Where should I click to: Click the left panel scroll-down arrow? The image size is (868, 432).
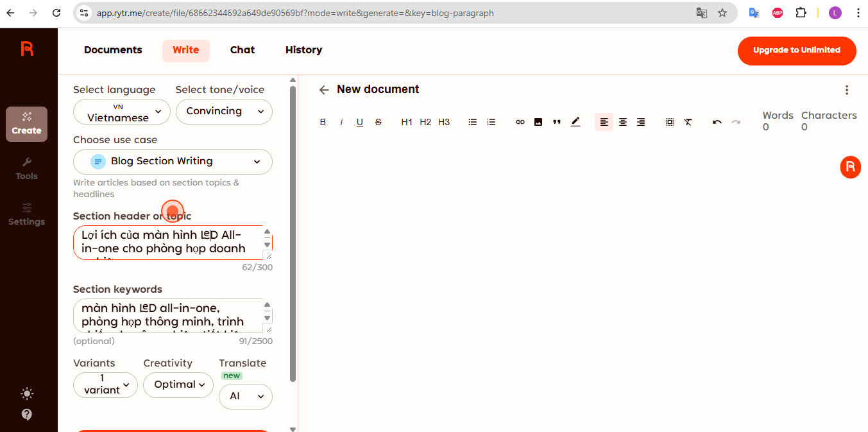293,428
